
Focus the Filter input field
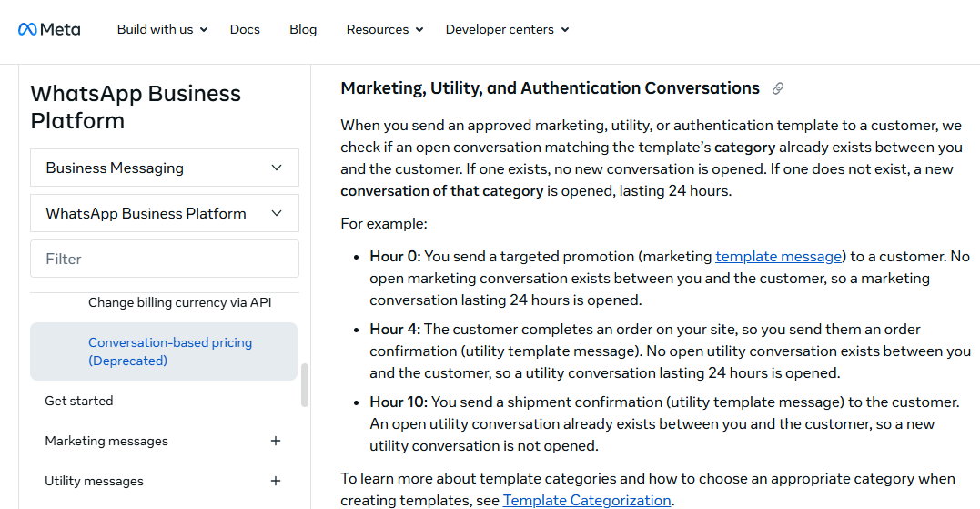165,259
